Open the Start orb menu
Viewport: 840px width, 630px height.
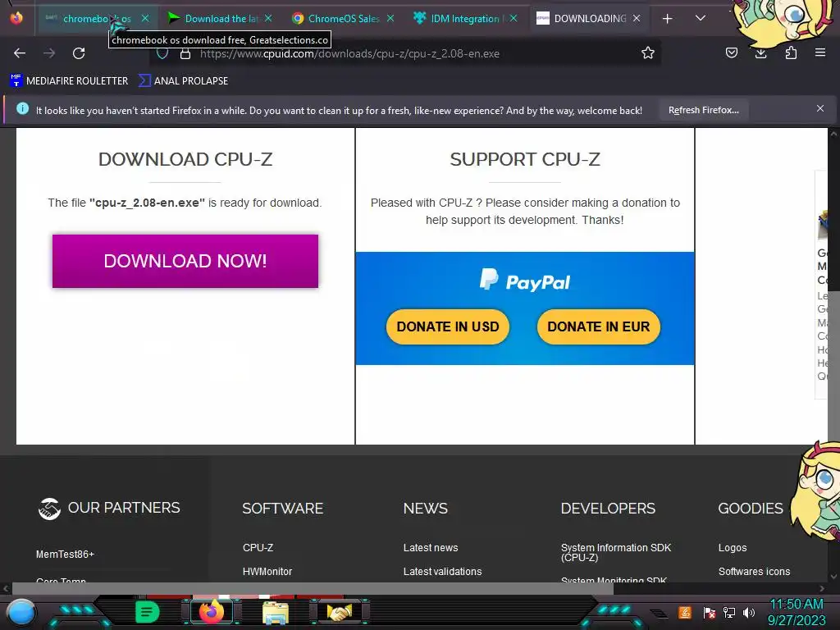[x=21, y=612]
